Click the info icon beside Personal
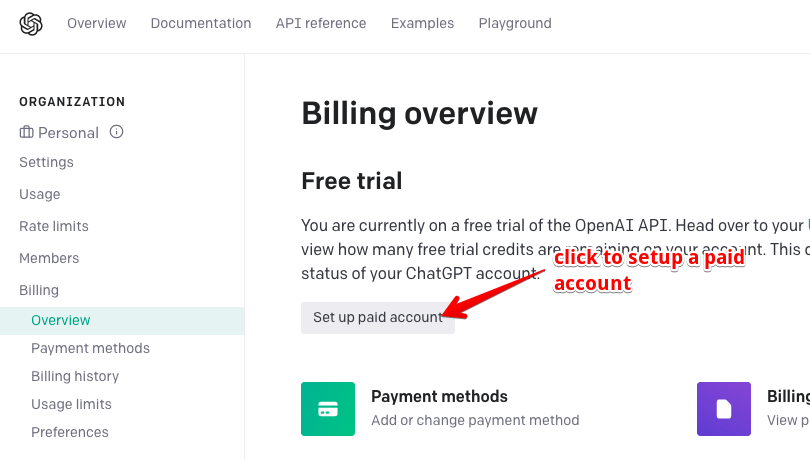The height and width of the screenshot is (460, 810). 116,132
